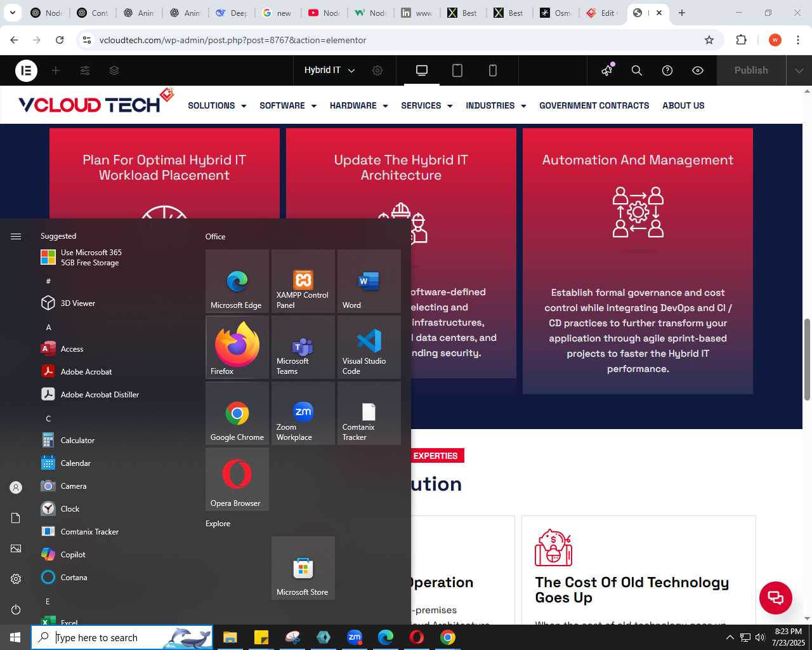The height and width of the screenshot is (650, 812).
Task: Open Microsoft Store tile
Action: coord(303,568)
